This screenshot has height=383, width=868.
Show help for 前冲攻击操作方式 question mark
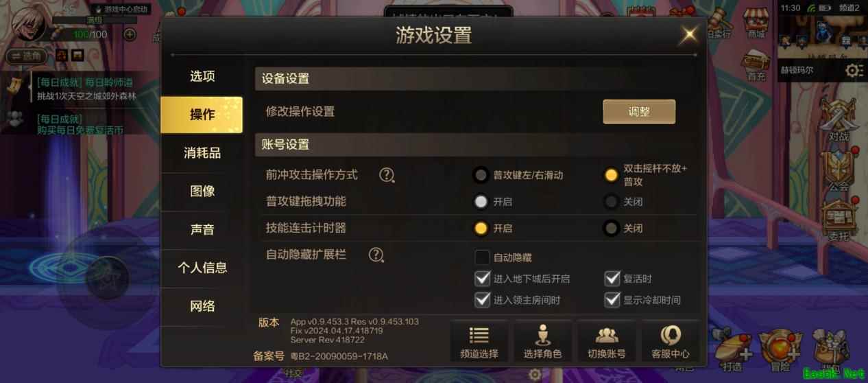point(387,175)
